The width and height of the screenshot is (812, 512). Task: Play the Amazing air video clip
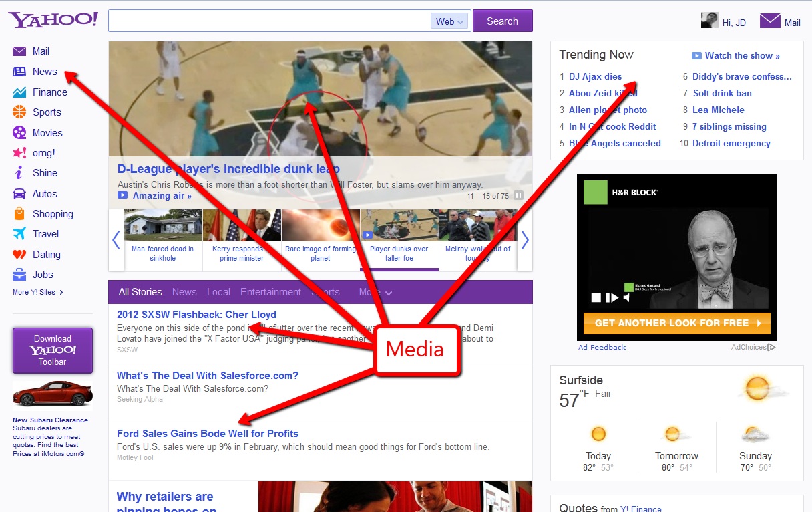point(124,196)
